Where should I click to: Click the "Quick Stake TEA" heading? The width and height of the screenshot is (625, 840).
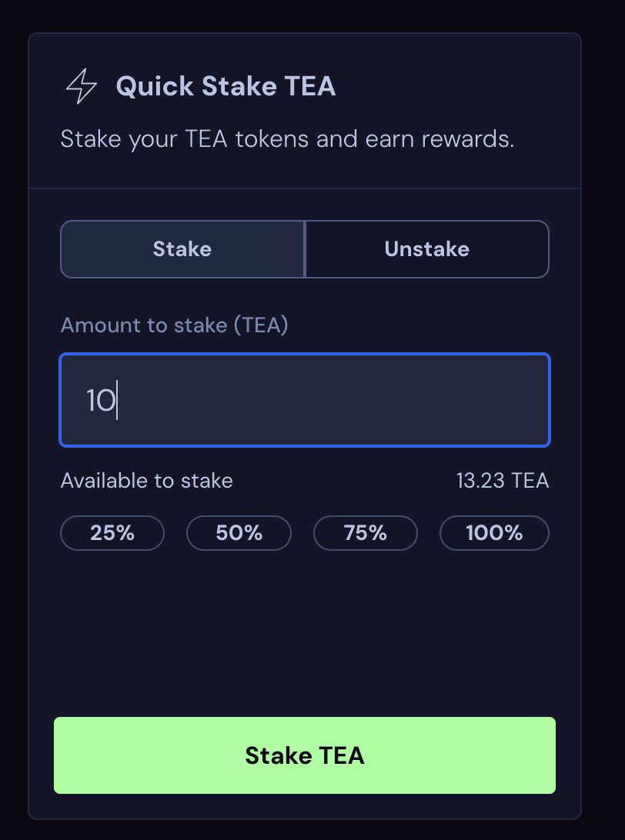(x=226, y=86)
